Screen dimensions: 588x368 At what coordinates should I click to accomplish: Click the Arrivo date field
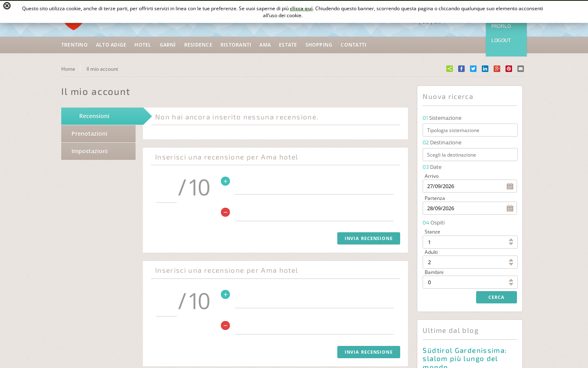click(470, 186)
